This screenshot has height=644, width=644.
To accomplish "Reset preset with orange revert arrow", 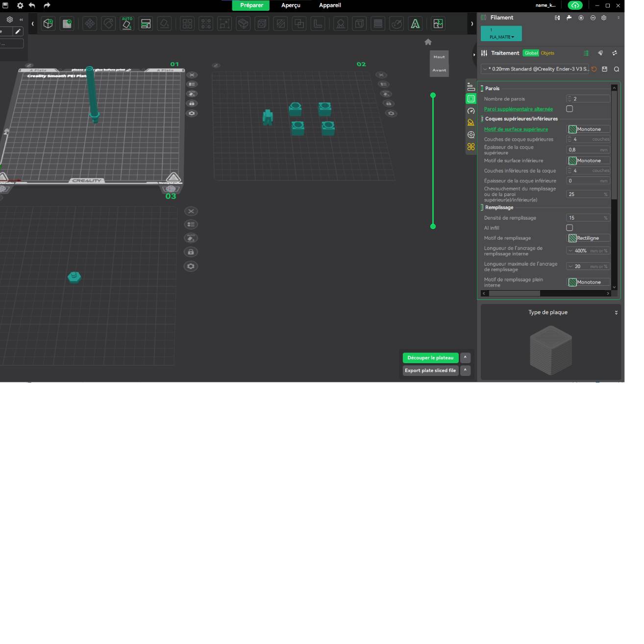I will (x=594, y=69).
